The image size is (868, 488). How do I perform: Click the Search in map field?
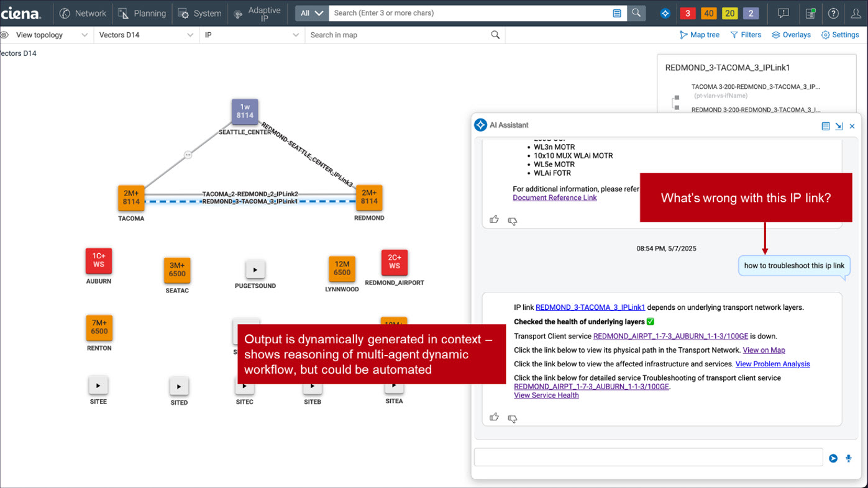[398, 35]
